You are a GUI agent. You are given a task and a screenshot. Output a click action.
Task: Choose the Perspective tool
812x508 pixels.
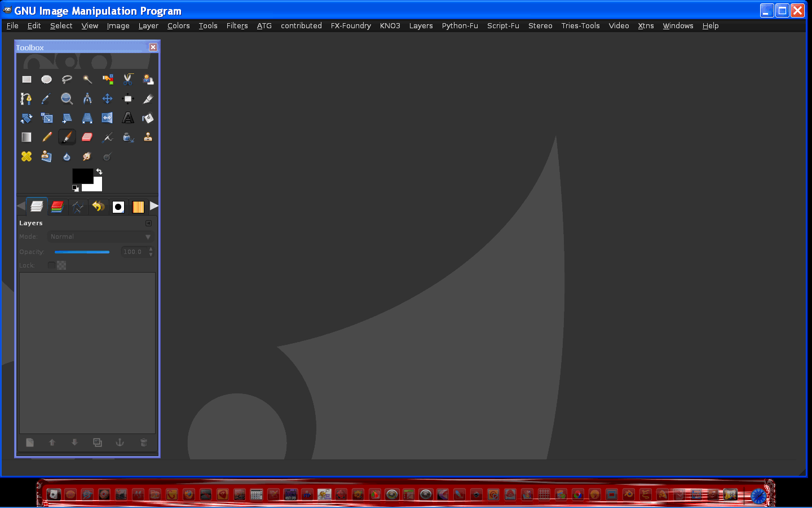(x=87, y=118)
